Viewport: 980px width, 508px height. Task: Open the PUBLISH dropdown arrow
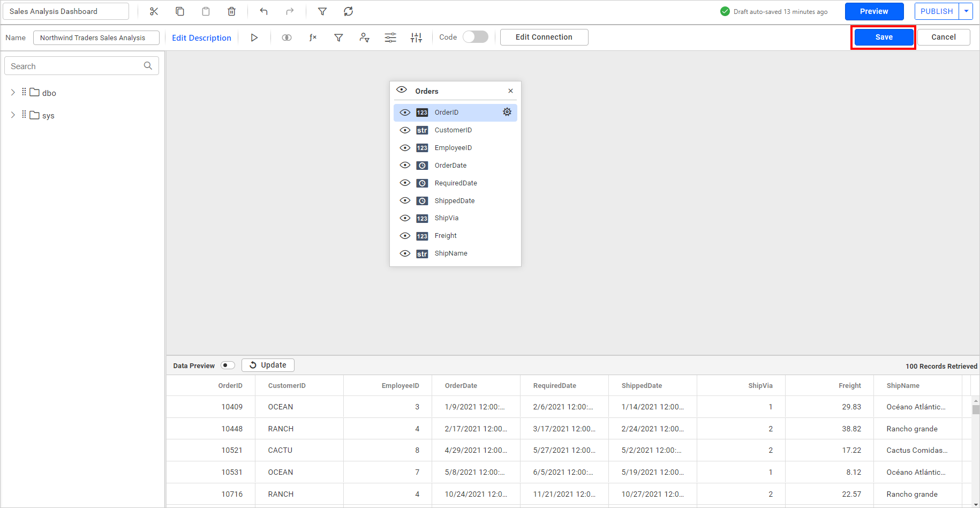966,11
